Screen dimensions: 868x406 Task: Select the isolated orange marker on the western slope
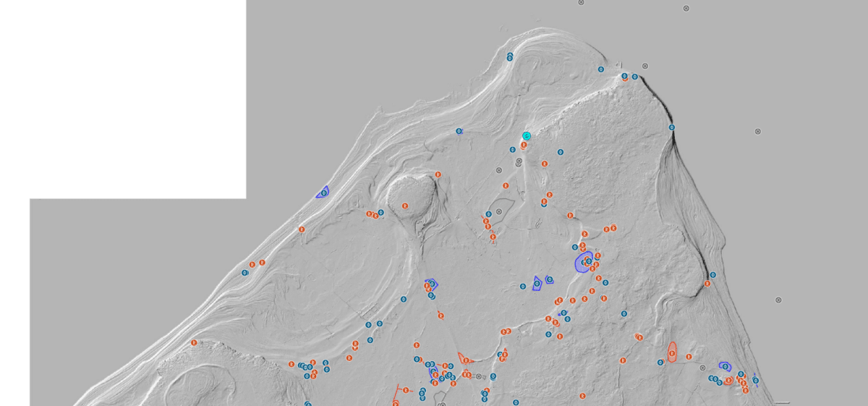point(302,229)
